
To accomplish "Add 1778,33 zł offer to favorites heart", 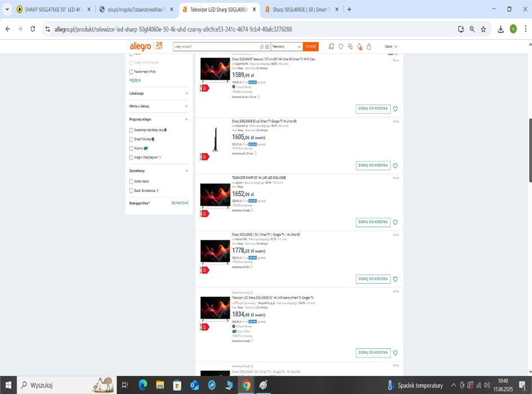I will point(395,279).
